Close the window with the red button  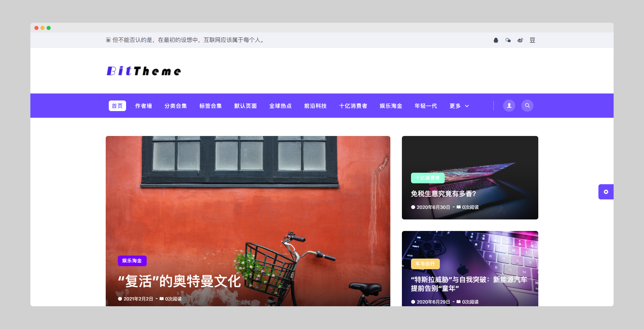pyautogui.click(x=36, y=28)
